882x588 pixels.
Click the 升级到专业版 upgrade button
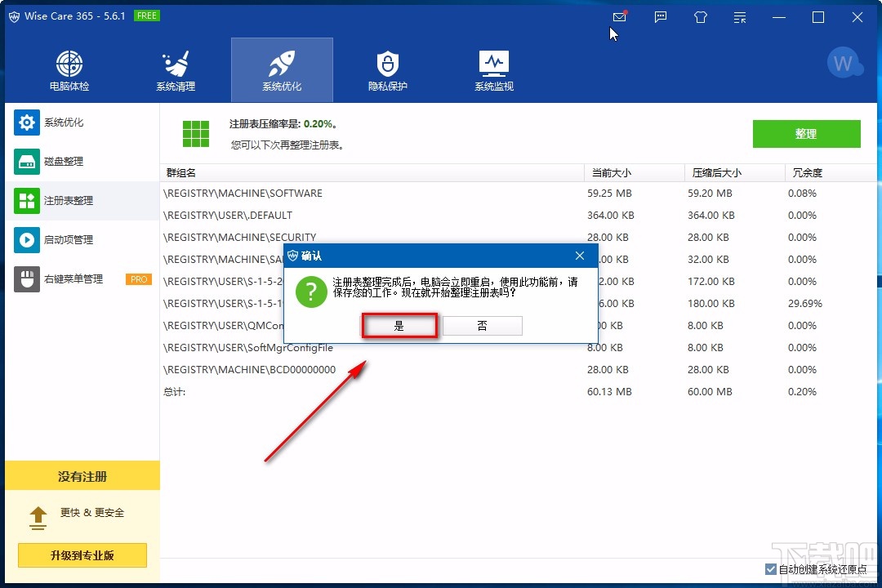click(82, 555)
